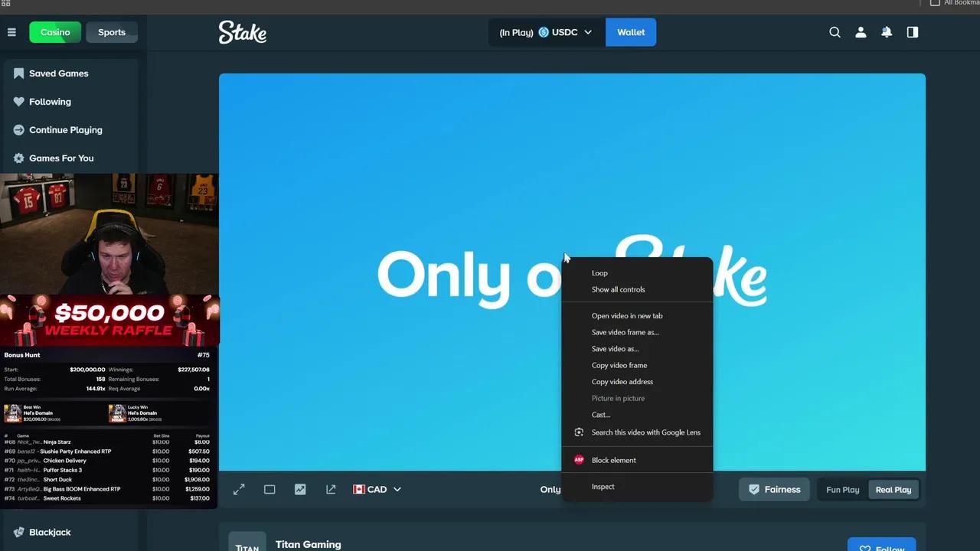The height and width of the screenshot is (551, 980).
Task: Toggle the right sidebar panel icon
Action: (x=913, y=32)
